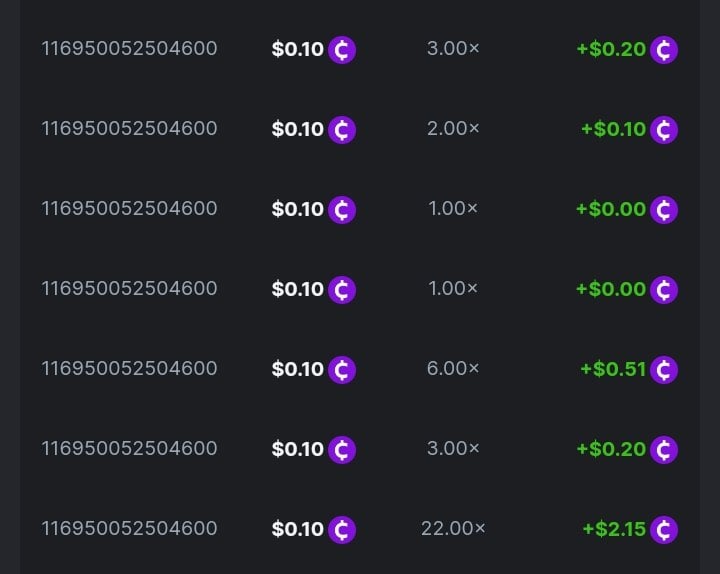Open bet ID in the 6.00× row

point(129,368)
